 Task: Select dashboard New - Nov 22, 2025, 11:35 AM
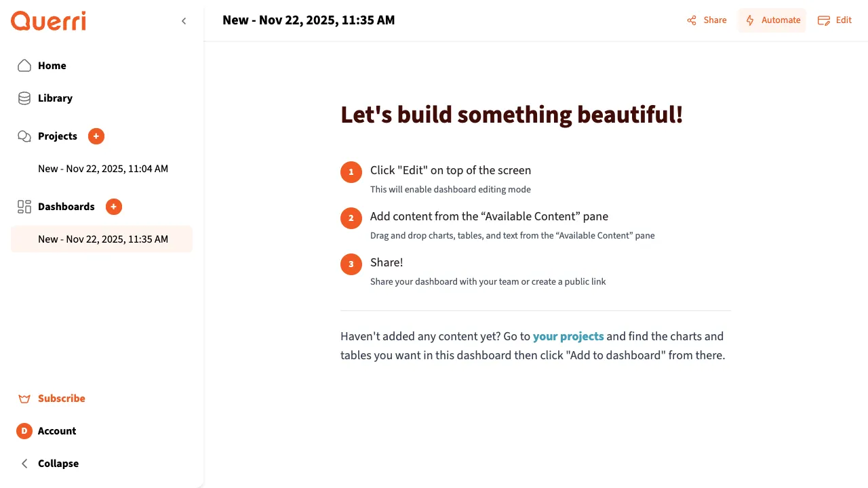pos(103,239)
